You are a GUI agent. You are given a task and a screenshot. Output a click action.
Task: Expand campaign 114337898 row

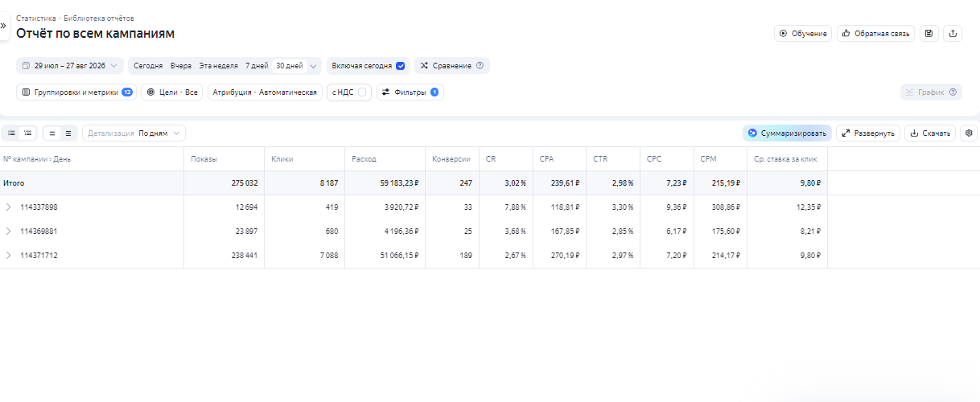coord(9,207)
